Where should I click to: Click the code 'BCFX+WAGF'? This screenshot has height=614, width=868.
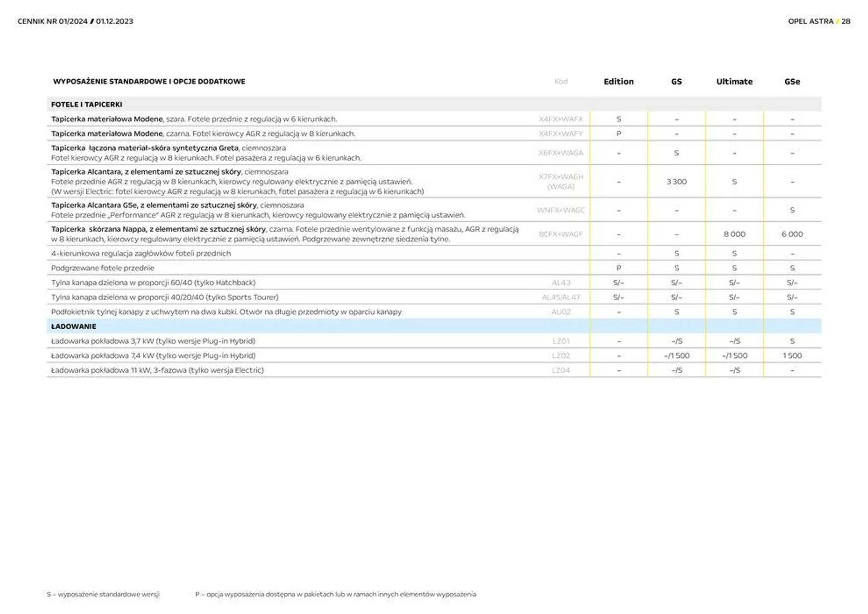click(x=561, y=234)
